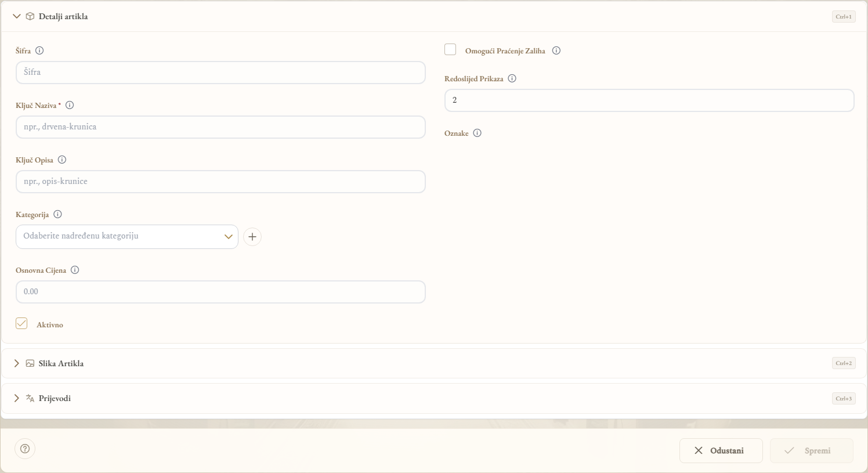Viewport: 868px width, 473px height.
Task: Click the info icon next to Kategorija
Action: 57,214
